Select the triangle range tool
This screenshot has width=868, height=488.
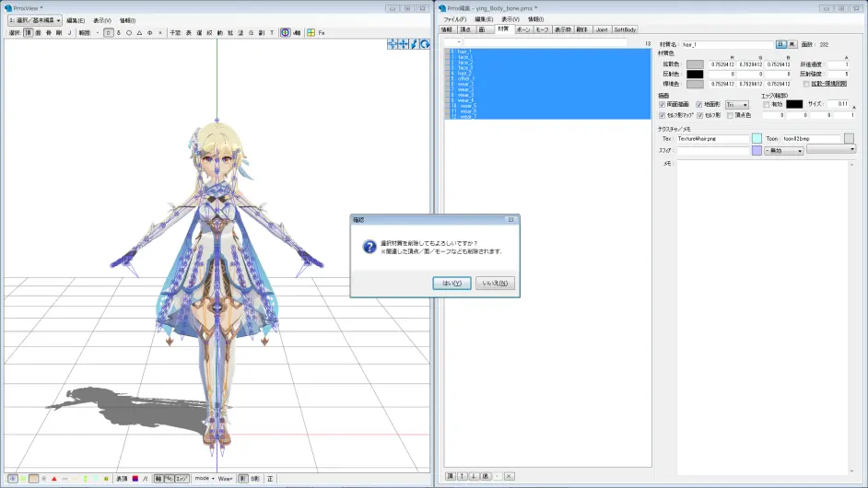point(139,32)
